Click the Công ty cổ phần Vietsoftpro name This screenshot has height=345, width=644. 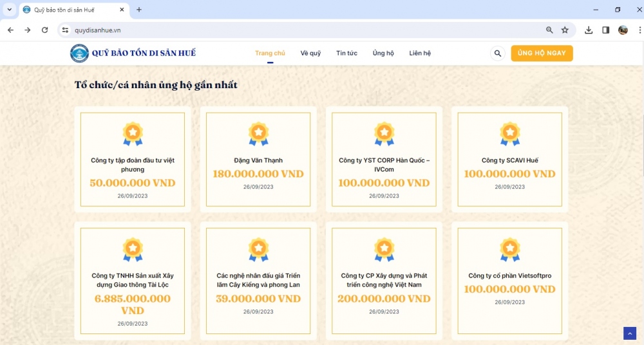click(509, 275)
